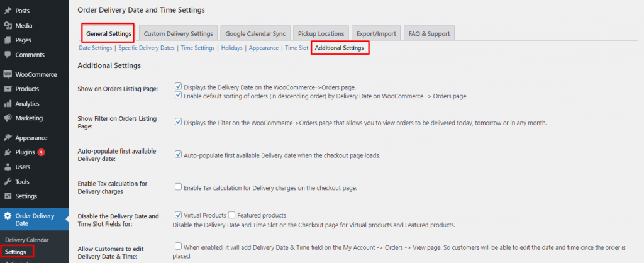Click the Marketing megaphone icon

click(x=8, y=118)
